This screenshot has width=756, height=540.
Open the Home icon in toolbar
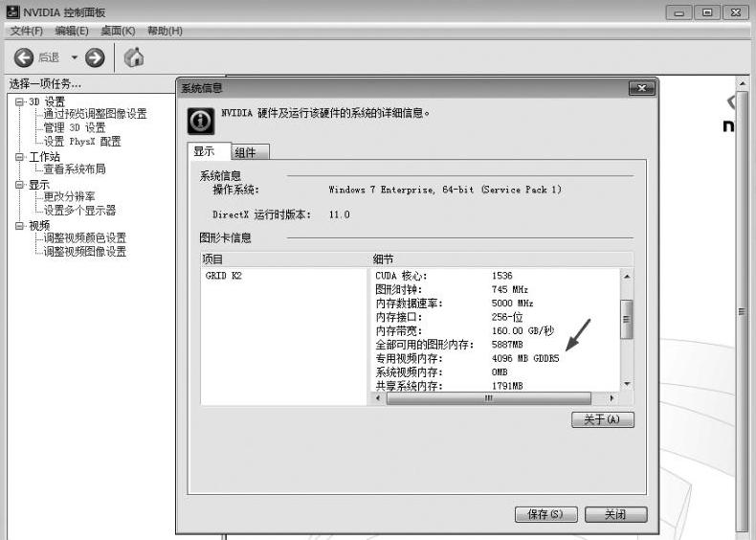point(134,56)
